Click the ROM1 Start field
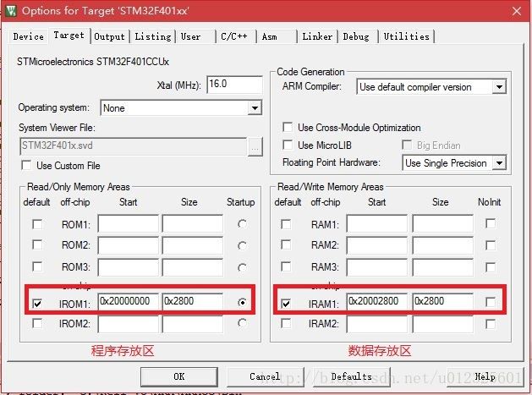This screenshot has width=532, height=395. coord(129,223)
